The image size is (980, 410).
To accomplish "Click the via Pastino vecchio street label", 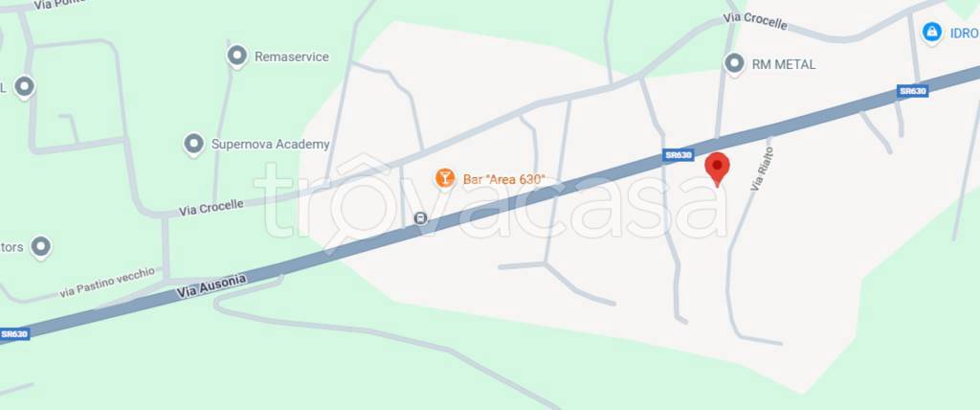I will [107, 283].
